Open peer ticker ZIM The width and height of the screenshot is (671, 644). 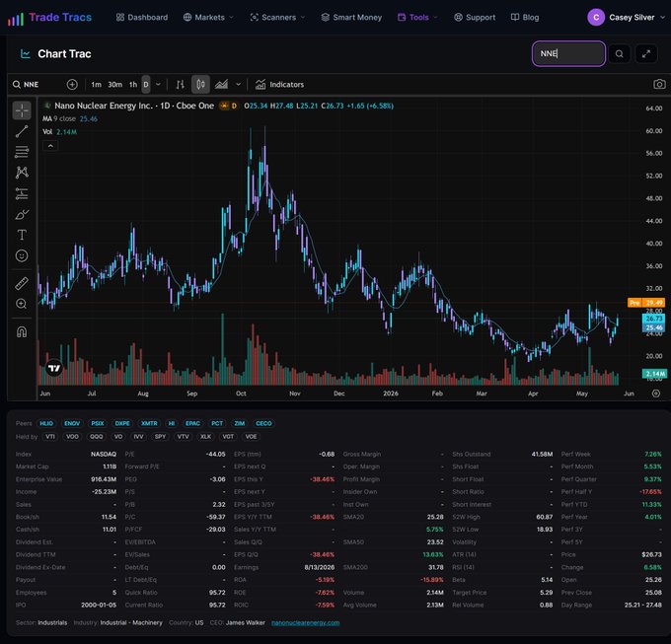coord(239,423)
